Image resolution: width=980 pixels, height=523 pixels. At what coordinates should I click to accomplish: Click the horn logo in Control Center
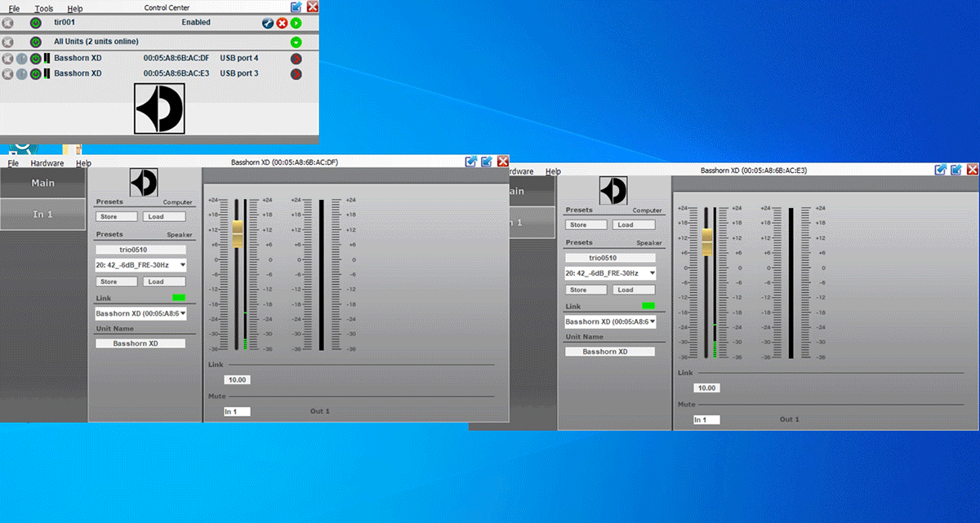click(159, 109)
